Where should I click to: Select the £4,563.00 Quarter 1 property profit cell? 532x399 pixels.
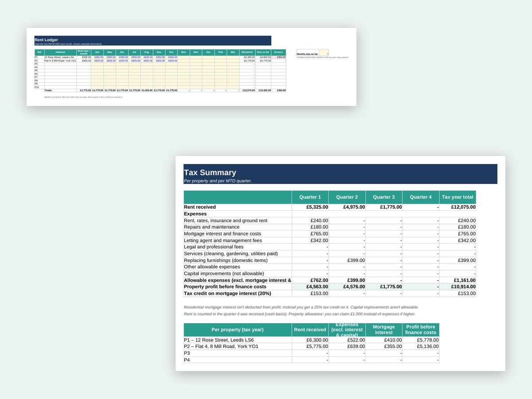click(x=310, y=287)
